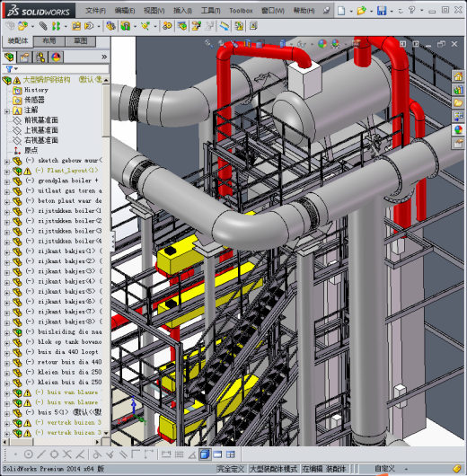Switch to the 布局 tab

click(x=49, y=41)
